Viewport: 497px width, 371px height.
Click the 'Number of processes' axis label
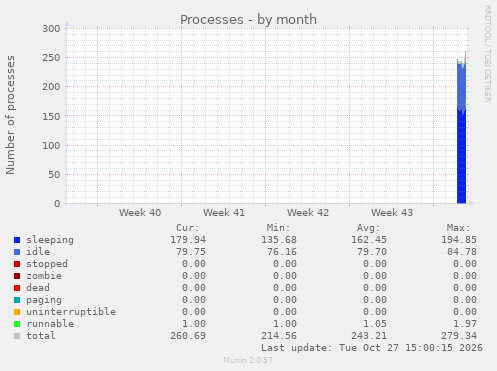10,115
